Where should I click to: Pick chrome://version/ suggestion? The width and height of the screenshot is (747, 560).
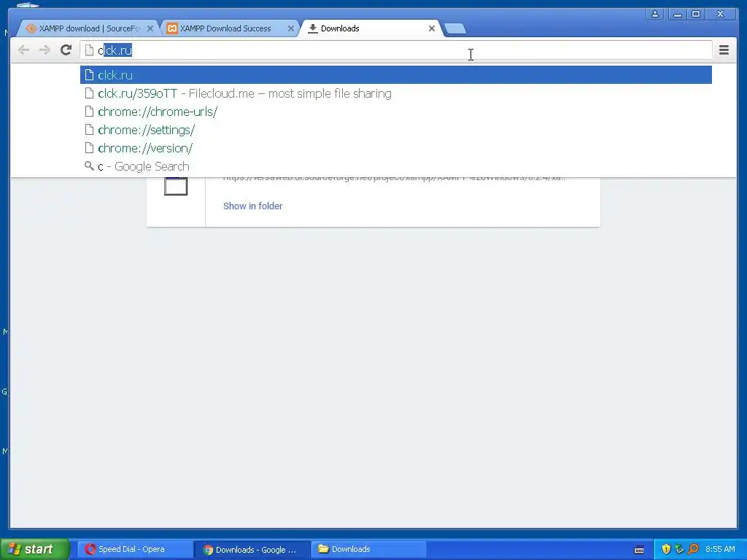tap(396, 148)
